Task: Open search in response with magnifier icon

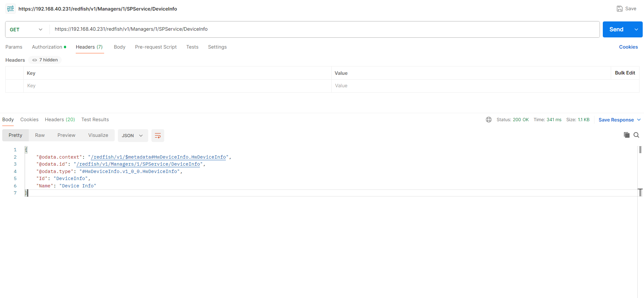Action: [x=636, y=135]
